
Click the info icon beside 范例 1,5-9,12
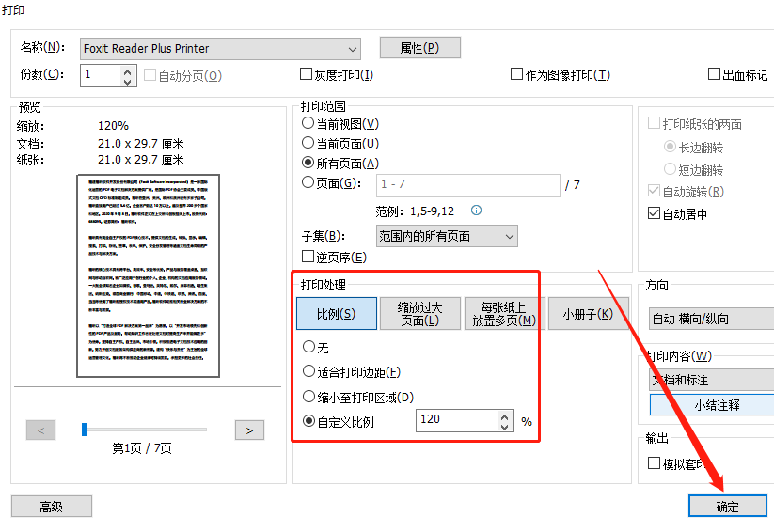[477, 211]
